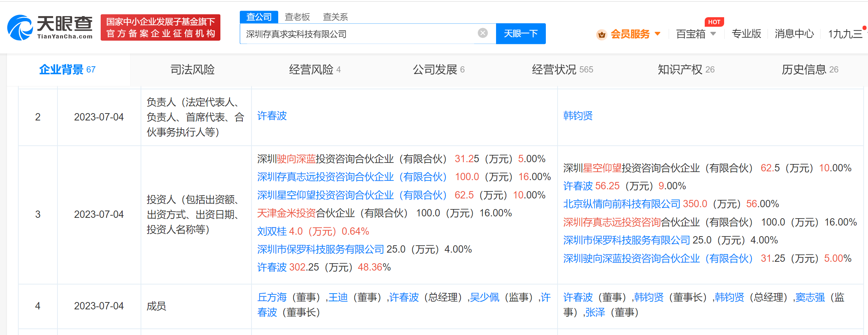Open 深圳驶向深蓝投资咨询合伙企业 link after change
The height and width of the screenshot is (335, 868).
click(x=658, y=258)
